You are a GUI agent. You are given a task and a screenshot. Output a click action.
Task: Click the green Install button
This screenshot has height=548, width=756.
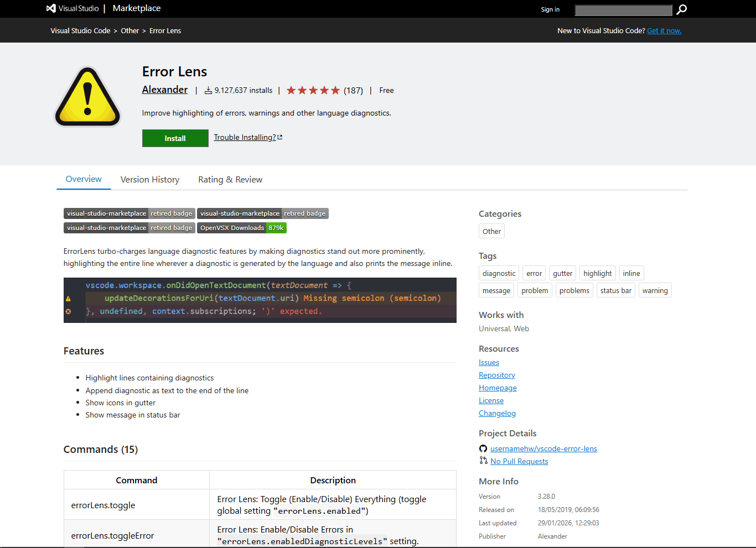click(x=175, y=138)
